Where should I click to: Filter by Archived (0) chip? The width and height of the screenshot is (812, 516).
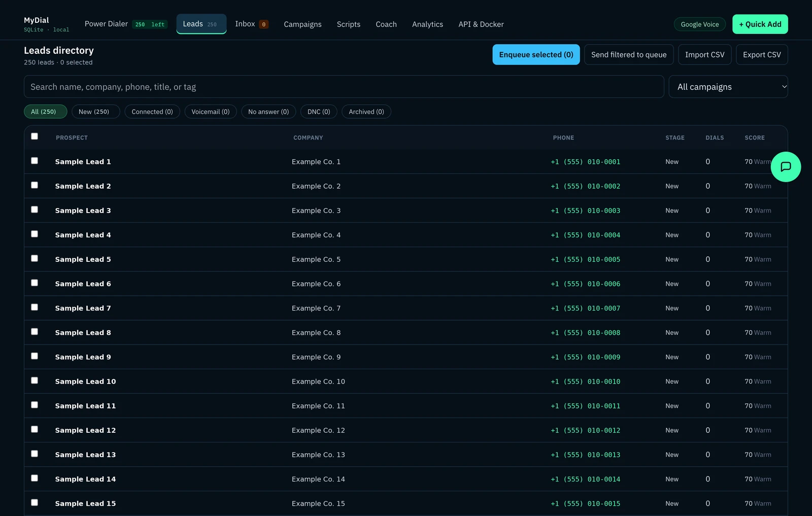click(366, 112)
